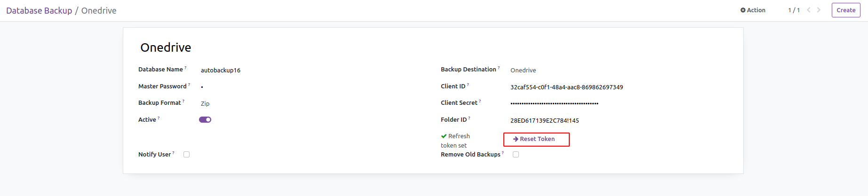This screenshot has width=868, height=196.
Task: Open the Action gear menu
Action: point(753,10)
